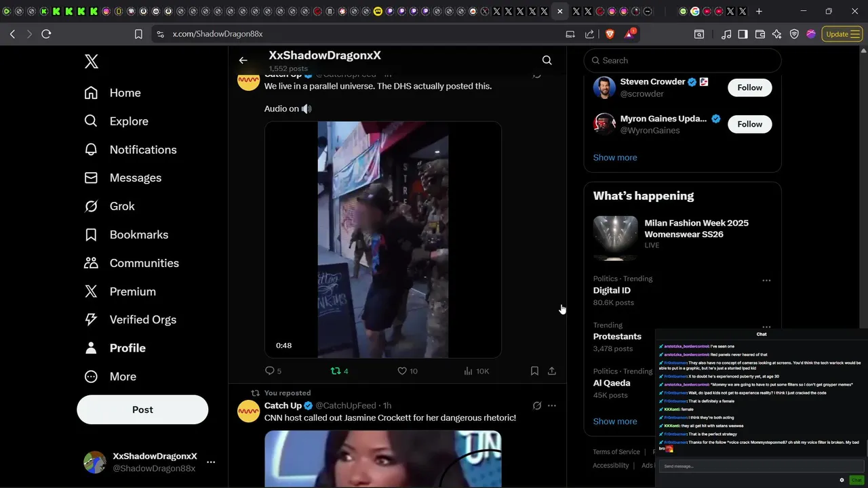Open chat settings gear icon
The width and height of the screenshot is (868, 488).
click(842, 480)
